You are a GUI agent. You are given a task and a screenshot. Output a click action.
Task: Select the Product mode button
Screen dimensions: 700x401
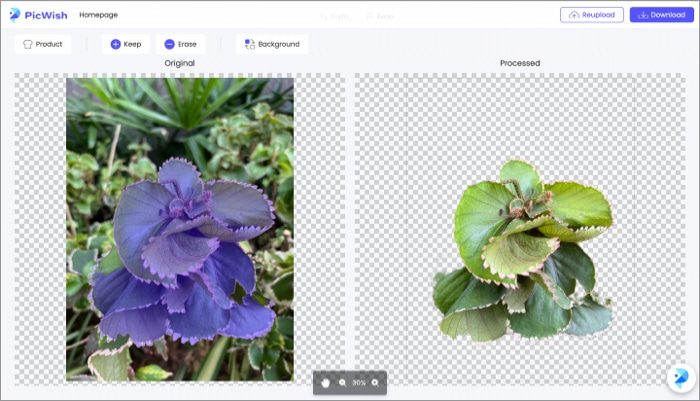click(43, 44)
